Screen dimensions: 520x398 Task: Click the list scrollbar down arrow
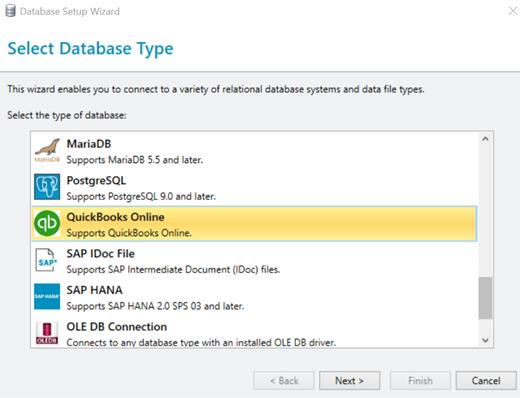coord(485,340)
